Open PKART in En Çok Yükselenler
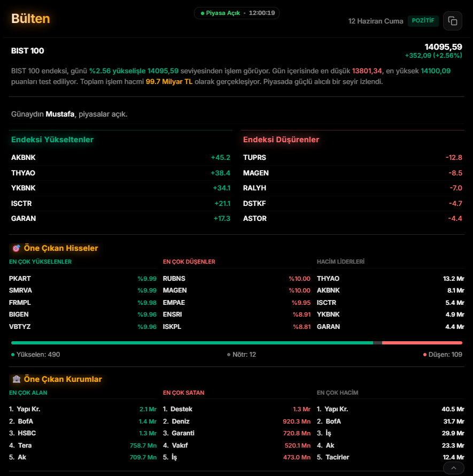The width and height of the screenshot is (473, 476). tap(83, 279)
